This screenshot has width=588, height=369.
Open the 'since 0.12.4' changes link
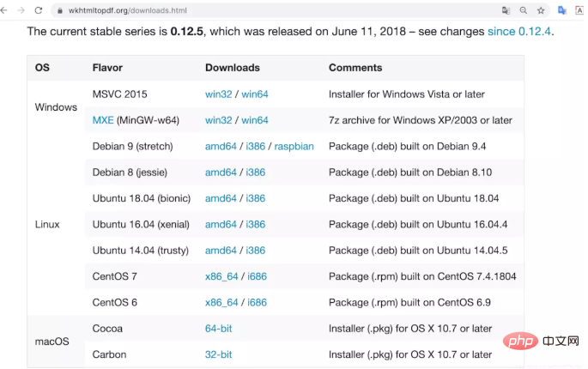(x=519, y=32)
